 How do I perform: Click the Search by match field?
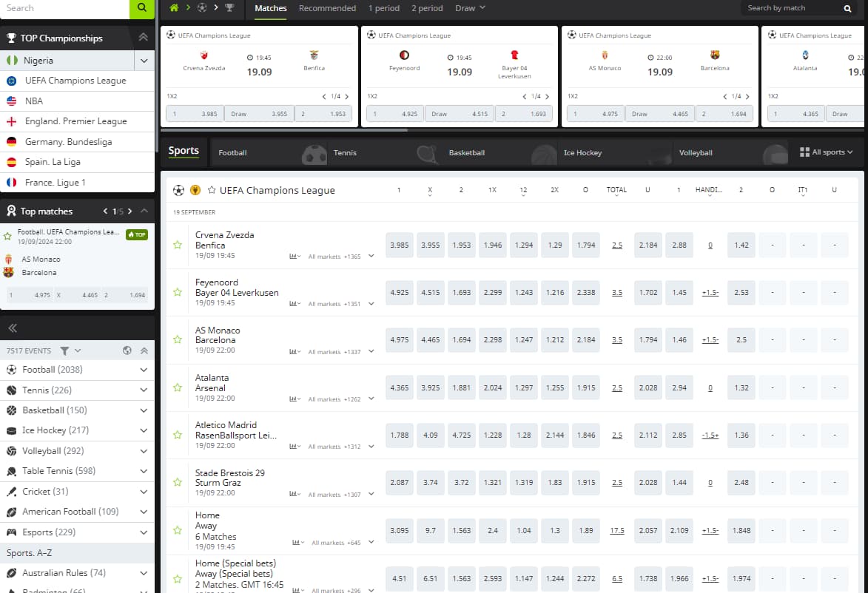(x=793, y=8)
